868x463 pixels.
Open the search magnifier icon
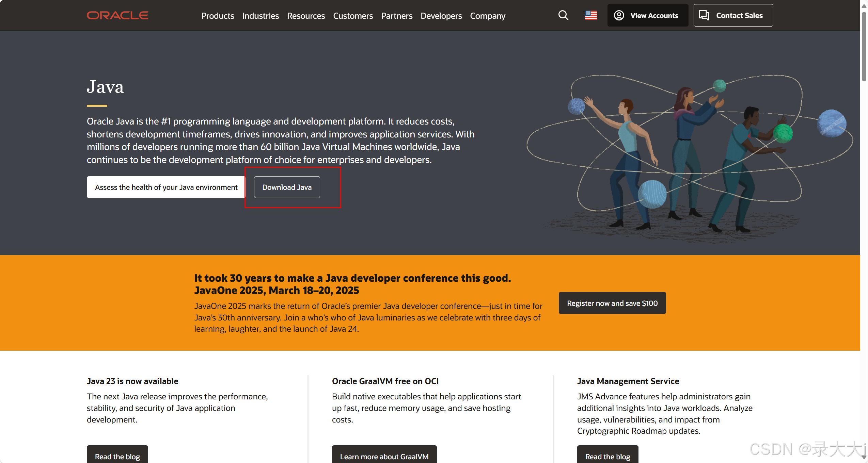tap(563, 15)
